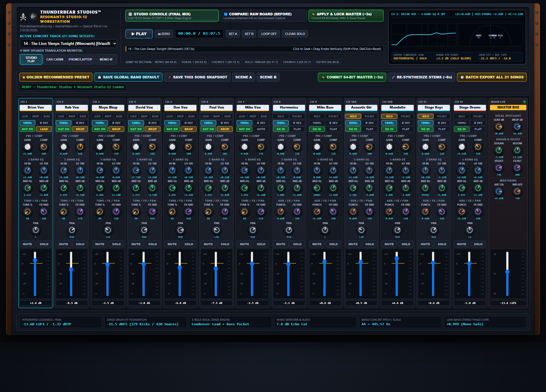The image size is (546, 392).
Task: Select STUDIO FLAT speaker monitor tab
Action: pos(31,59)
